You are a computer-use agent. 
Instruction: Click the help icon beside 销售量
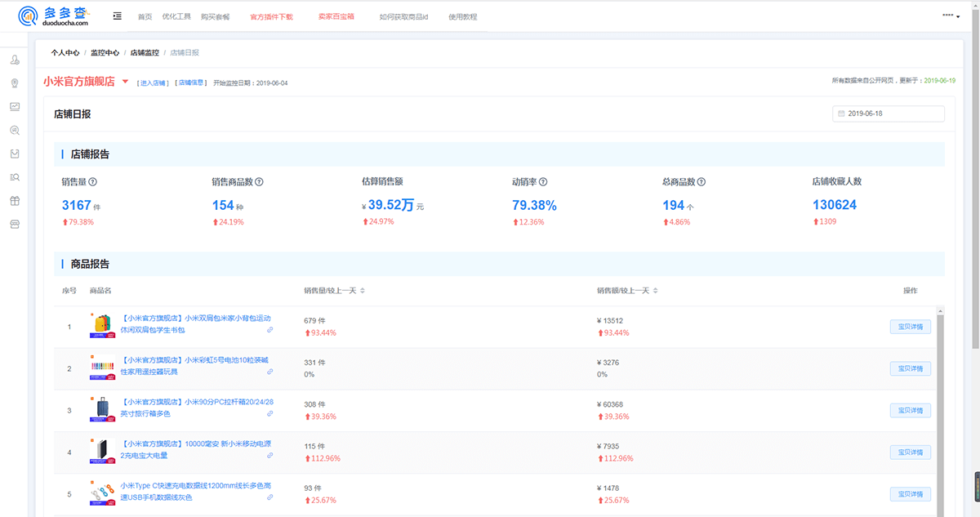(92, 182)
